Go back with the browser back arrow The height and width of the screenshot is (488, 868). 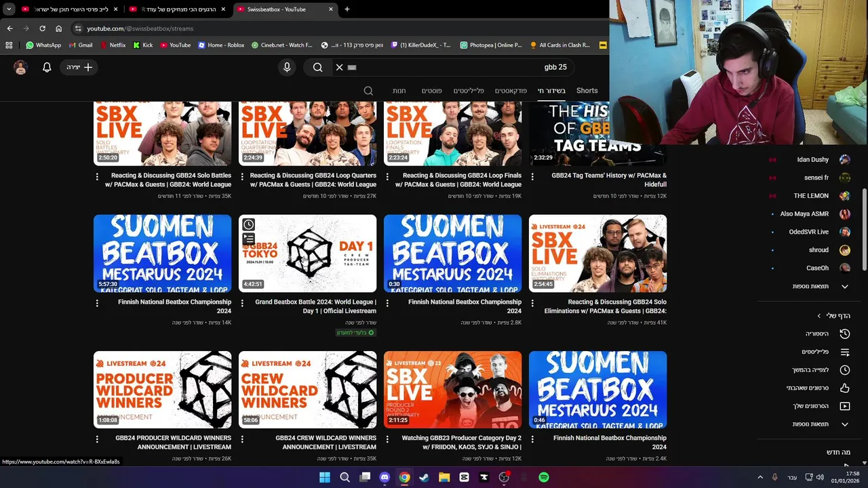[9, 28]
